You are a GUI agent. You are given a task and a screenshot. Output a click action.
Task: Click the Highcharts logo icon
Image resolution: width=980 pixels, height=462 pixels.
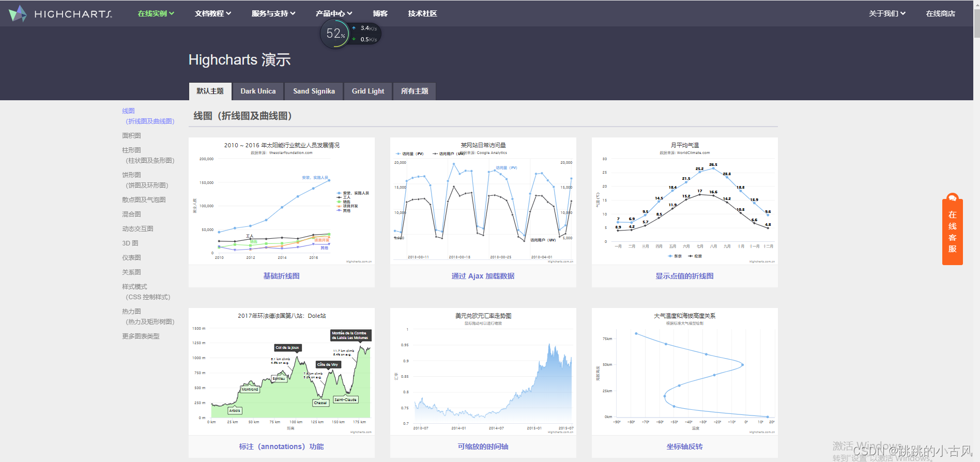[18, 13]
